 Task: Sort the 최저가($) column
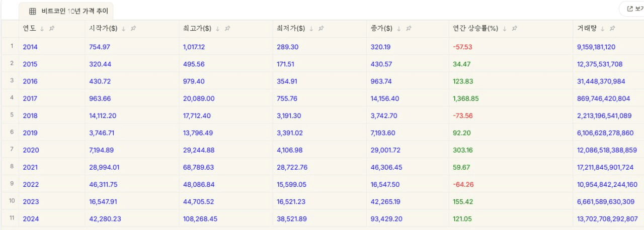coord(311,29)
